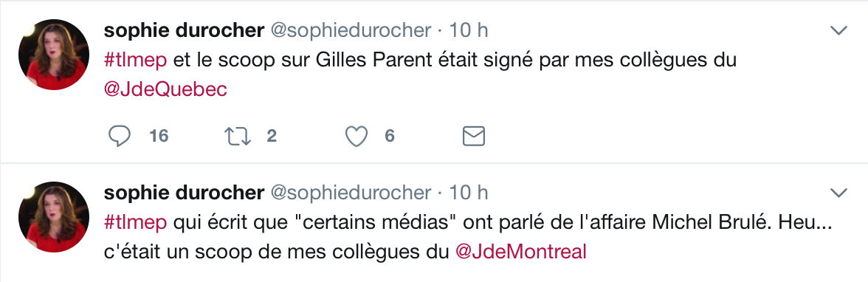Click the retweet count showing 2
This screenshot has height=282, width=868.
tap(272, 136)
